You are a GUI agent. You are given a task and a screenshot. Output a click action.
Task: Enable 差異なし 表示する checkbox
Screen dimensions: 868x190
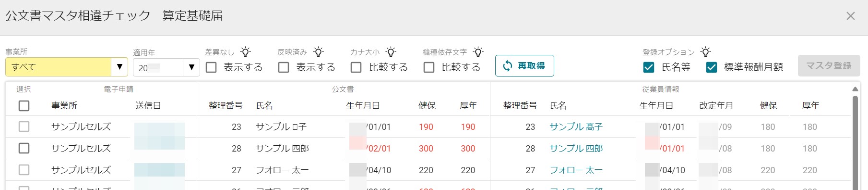[x=211, y=67]
